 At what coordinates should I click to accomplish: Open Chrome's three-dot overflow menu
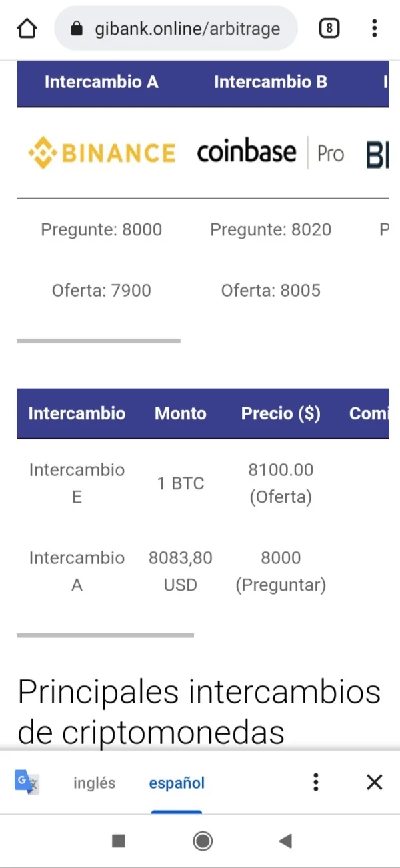click(375, 29)
